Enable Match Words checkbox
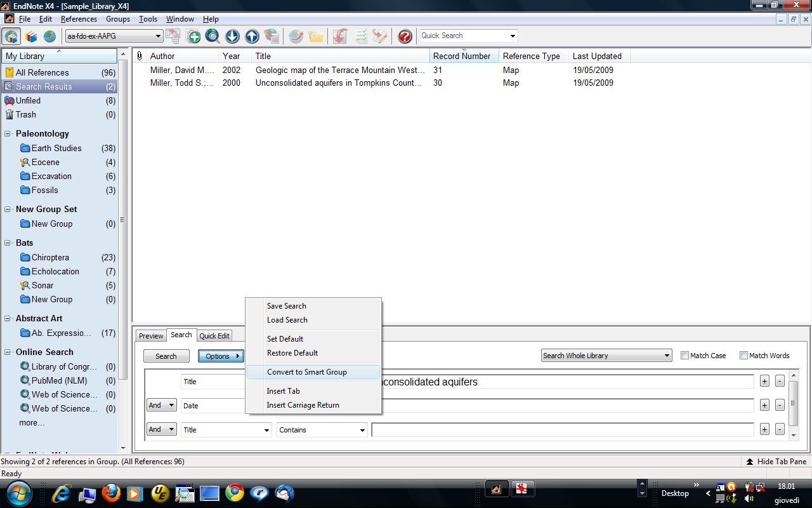 click(743, 356)
